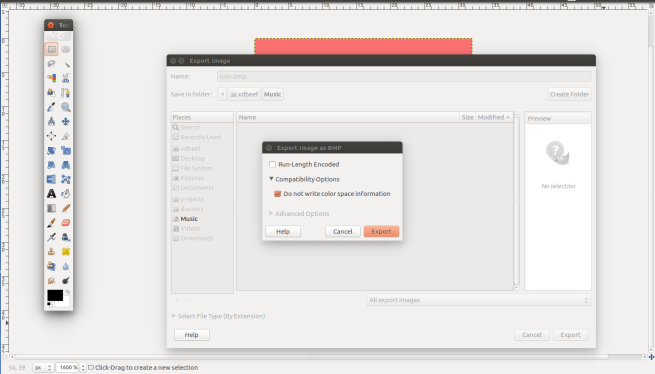Screen dimensions: 655x374
Task: Select the Cage Transform tool
Action: point(66,179)
